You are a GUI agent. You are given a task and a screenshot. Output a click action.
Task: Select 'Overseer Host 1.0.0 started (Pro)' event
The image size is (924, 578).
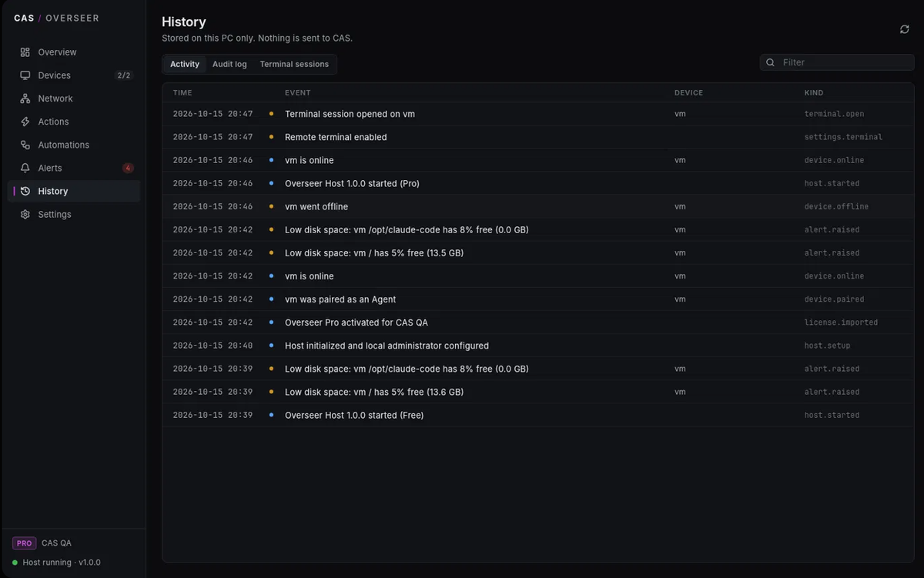click(x=352, y=183)
